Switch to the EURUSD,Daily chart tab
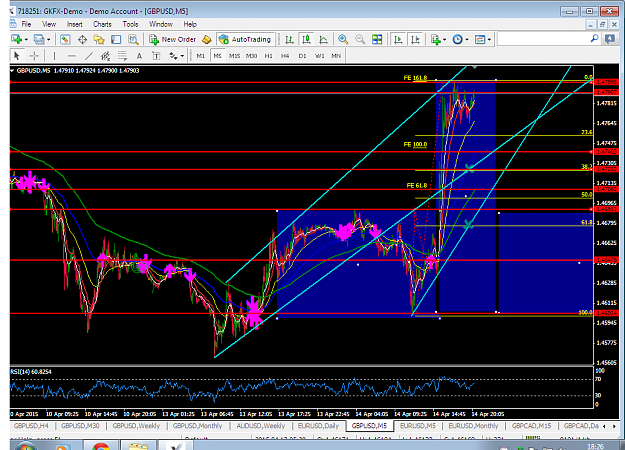 [318, 426]
